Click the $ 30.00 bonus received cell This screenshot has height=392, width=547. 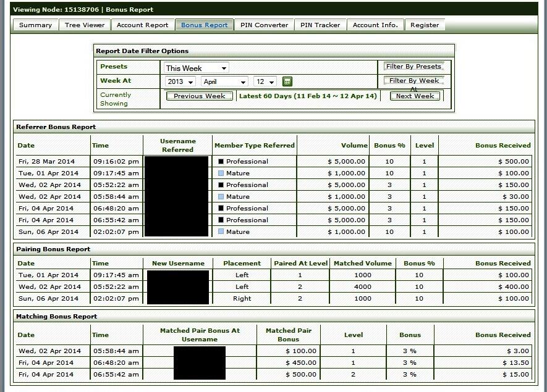point(515,196)
